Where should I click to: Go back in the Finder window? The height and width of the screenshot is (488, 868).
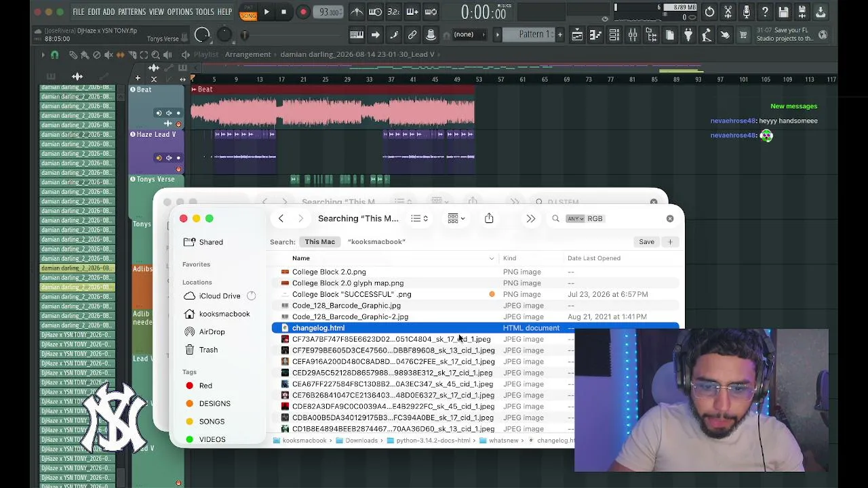pyautogui.click(x=281, y=218)
